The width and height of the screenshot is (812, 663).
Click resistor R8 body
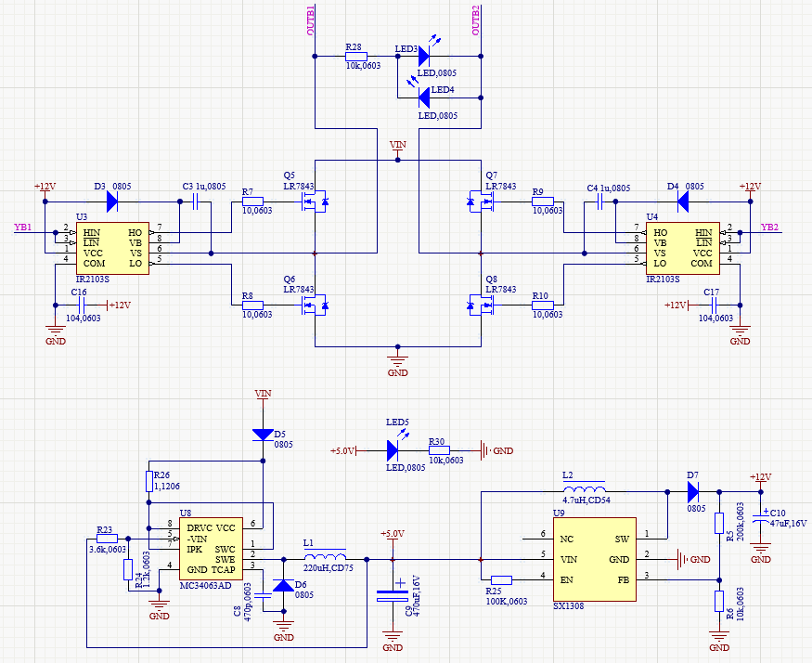point(252,305)
